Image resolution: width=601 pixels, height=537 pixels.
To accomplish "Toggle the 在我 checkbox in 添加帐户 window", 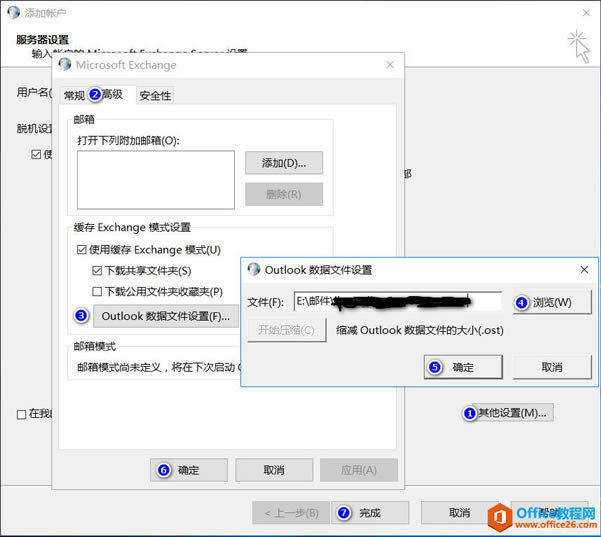I will click(21, 414).
